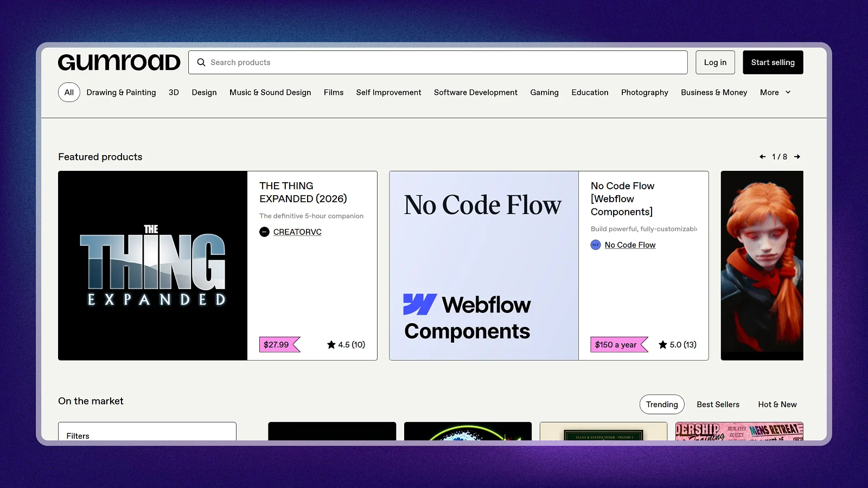Switch to the Hot & New tab
This screenshot has height=488, width=868.
tap(777, 404)
